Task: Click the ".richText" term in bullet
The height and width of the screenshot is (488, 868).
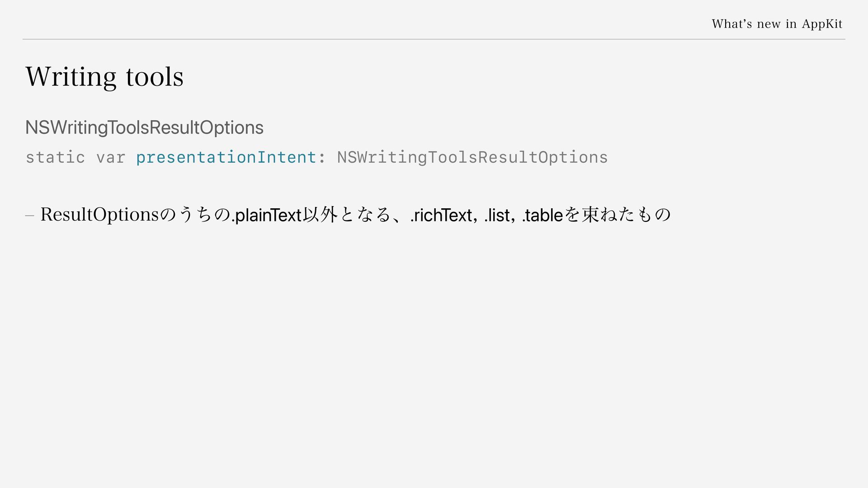Action: pyautogui.click(x=441, y=216)
